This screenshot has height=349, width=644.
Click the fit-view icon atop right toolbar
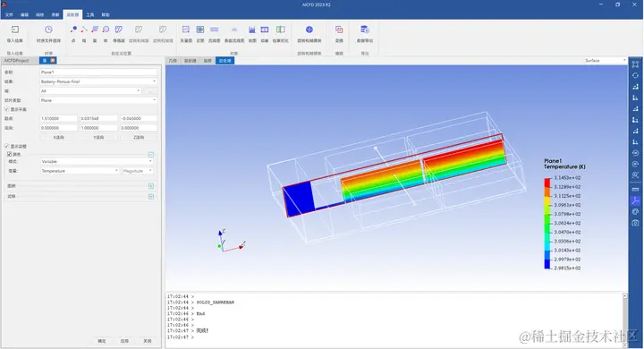coord(635,64)
